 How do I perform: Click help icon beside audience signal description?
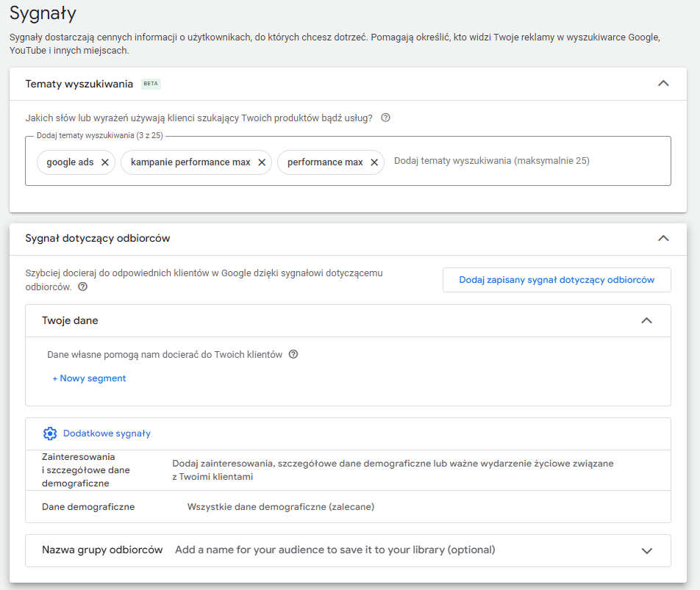(x=82, y=287)
